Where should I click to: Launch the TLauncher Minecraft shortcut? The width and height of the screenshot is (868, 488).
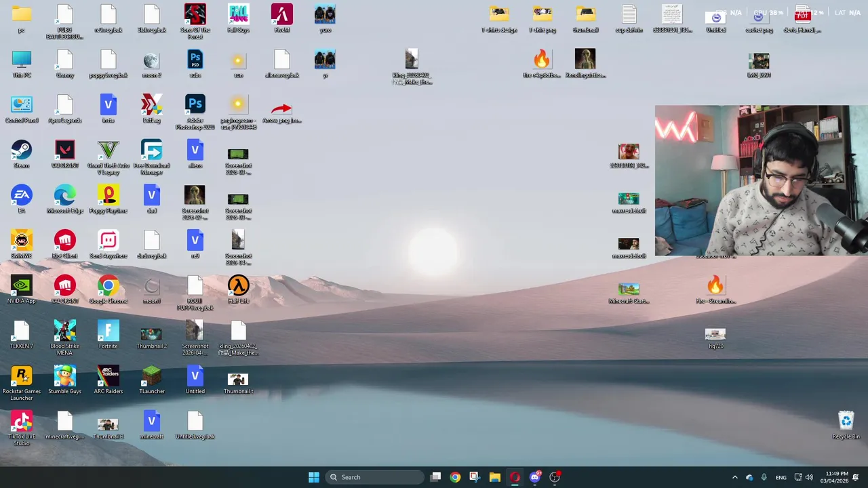tap(152, 380)
